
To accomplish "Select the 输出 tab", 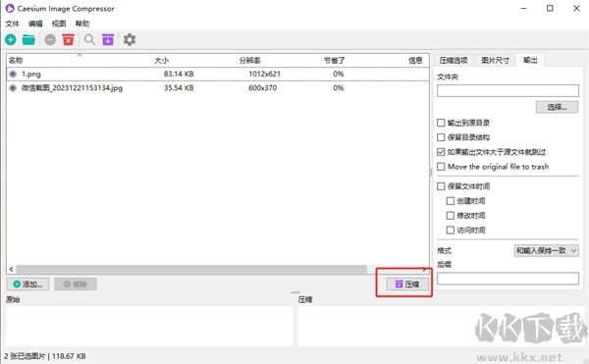I will (x=530, y=60).
